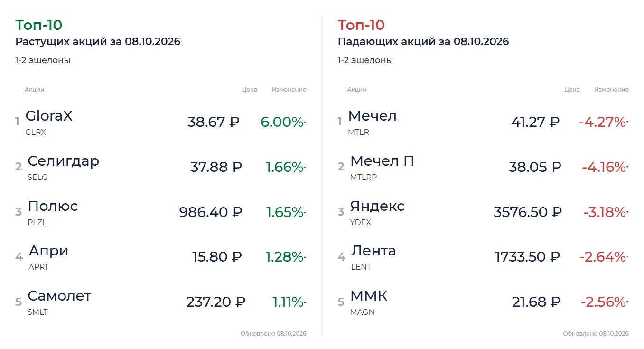Select the Селигдар SELG stock row
The width and height of the screenshot is (644, 349).
pos(160,168)
